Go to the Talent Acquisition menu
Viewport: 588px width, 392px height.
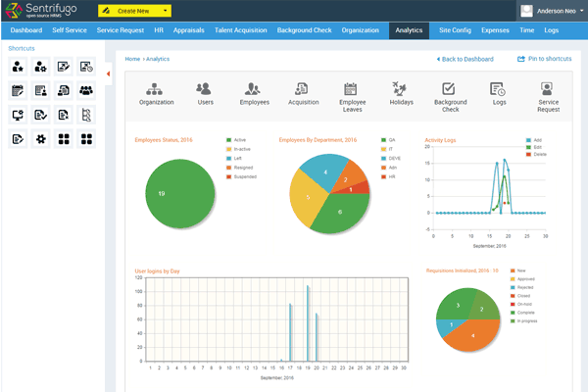(x=239, y=30)
